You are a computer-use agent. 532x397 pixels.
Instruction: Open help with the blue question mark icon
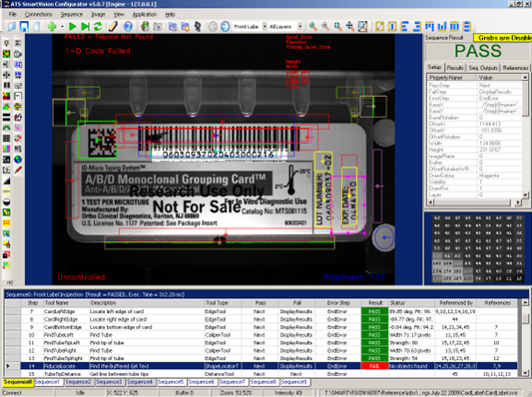[128, 26]
